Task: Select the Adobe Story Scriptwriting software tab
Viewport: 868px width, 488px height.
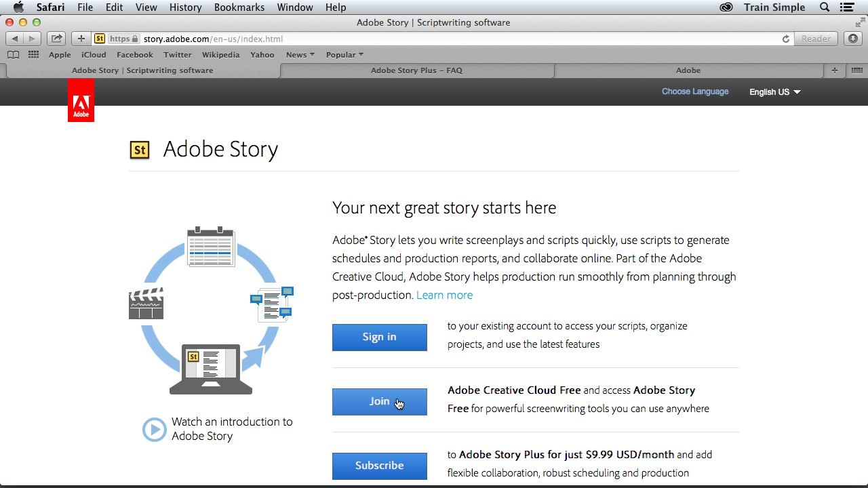Action: tap(142, 70)
